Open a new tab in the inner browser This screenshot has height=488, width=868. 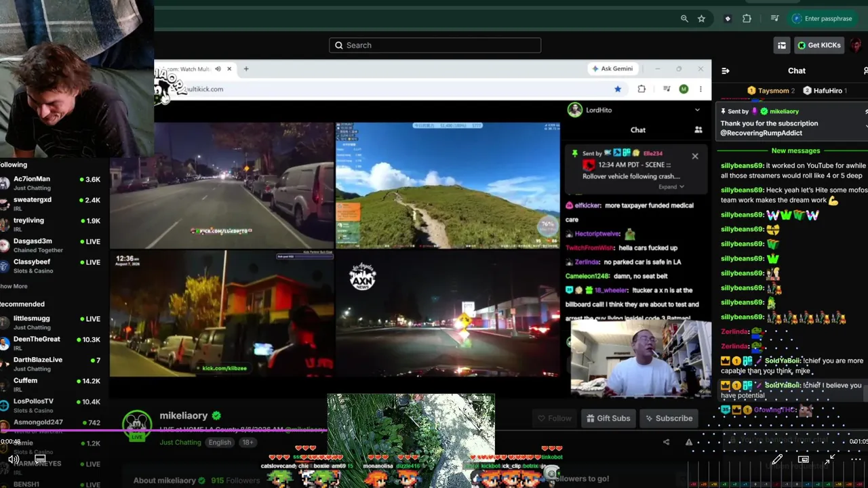click(x=246, y=68)
